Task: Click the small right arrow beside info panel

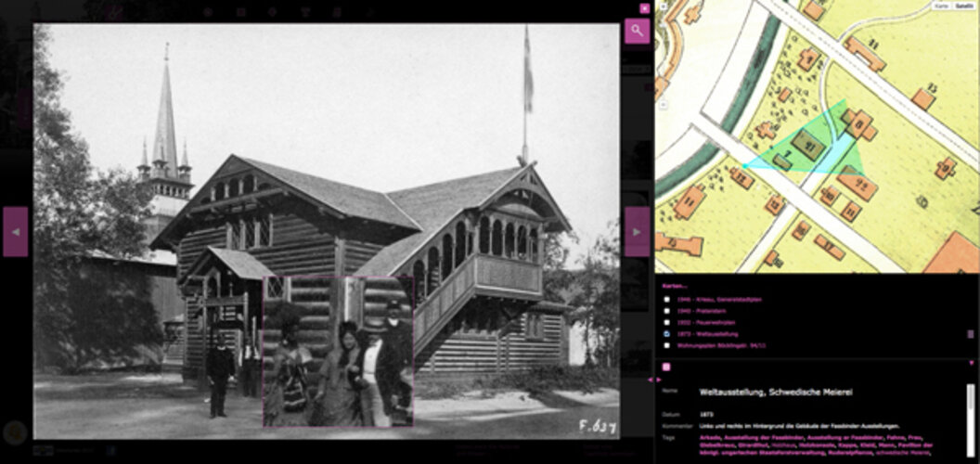Action: (658, 380)
